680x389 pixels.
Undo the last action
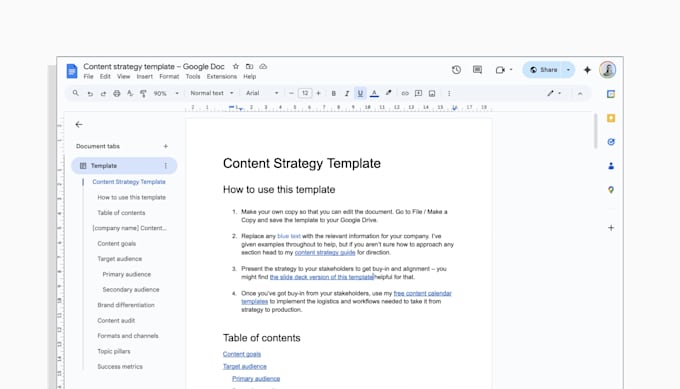point(90,93)
